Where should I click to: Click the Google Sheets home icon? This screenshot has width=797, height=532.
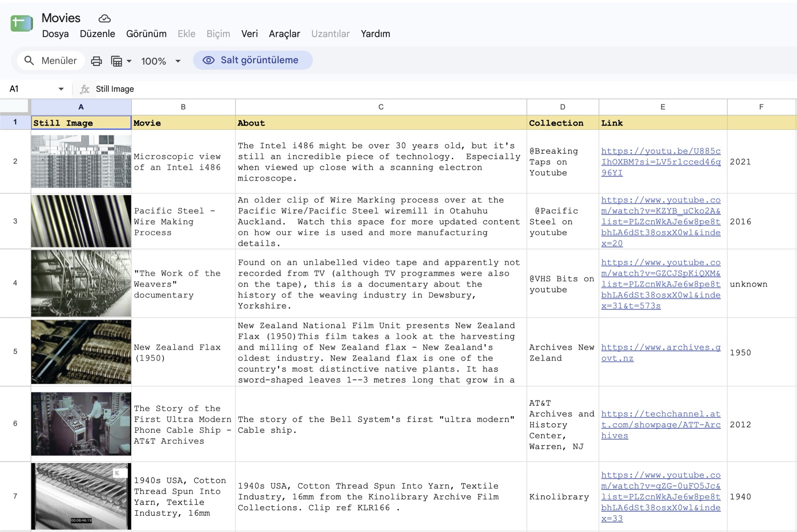tap(22, 24)
